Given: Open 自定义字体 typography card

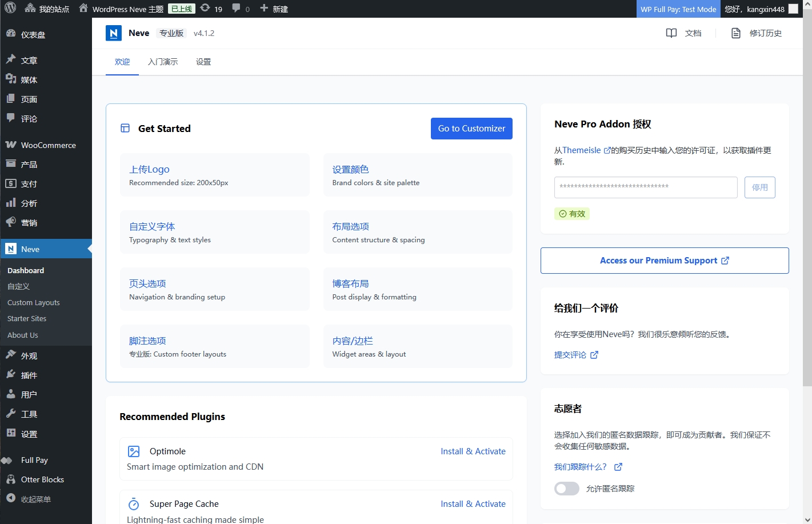Looking at the screenshot, I should coord(215,232).
